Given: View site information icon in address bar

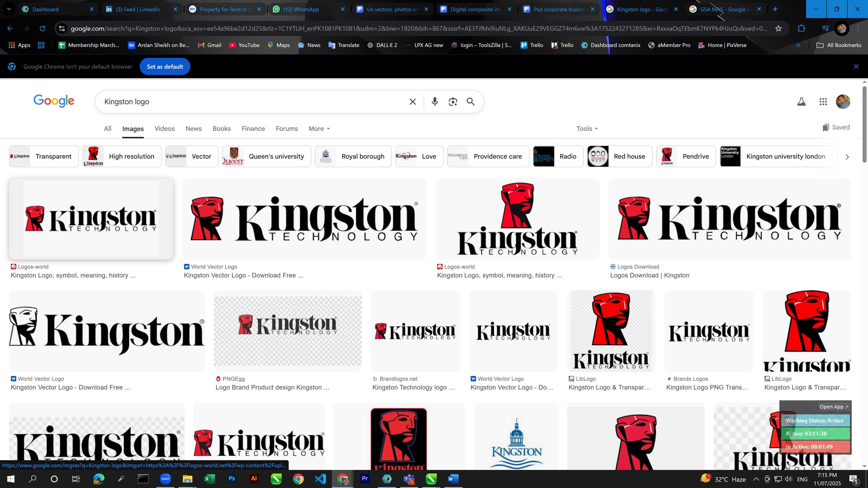Looking at the screenshot, I should tap(62, 28).
